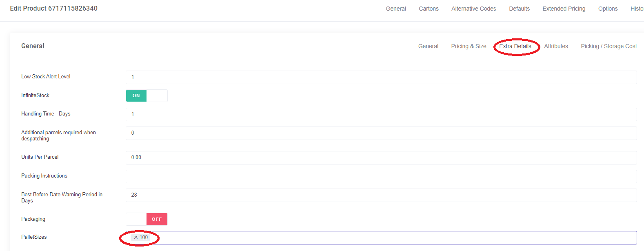Remove the 100 pallet size tag
The width and height of the screenshot is (644, 251).
click(x=136, y=238)
